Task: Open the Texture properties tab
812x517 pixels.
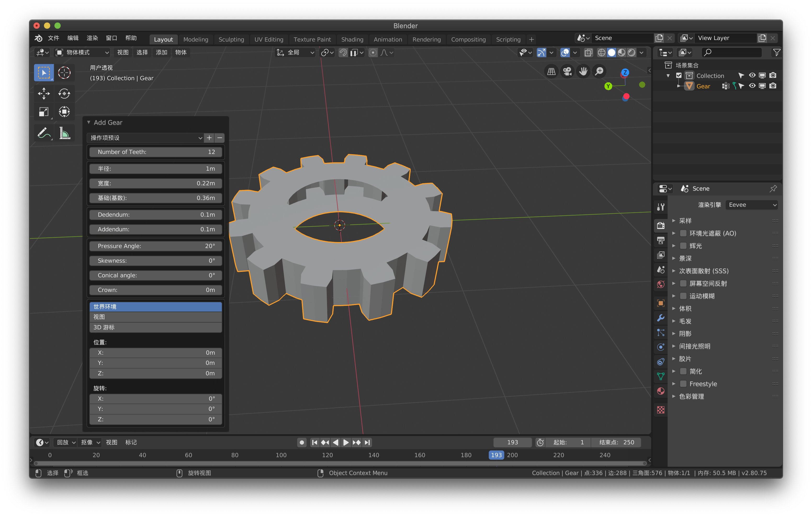Action: [x=661, y=410]
